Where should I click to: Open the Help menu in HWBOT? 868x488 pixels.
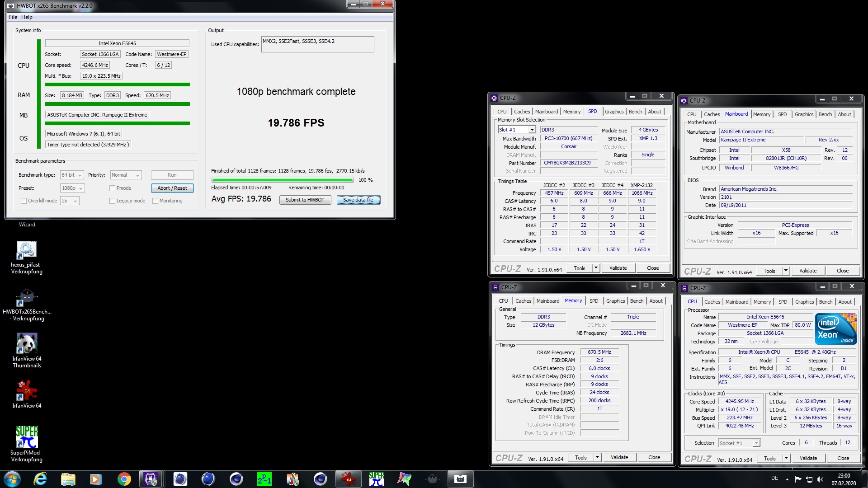27,17
